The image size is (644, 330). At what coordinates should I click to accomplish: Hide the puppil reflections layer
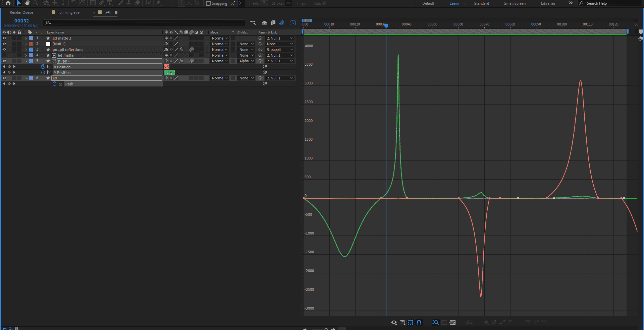pyautogui.click(x=4, y=50)
